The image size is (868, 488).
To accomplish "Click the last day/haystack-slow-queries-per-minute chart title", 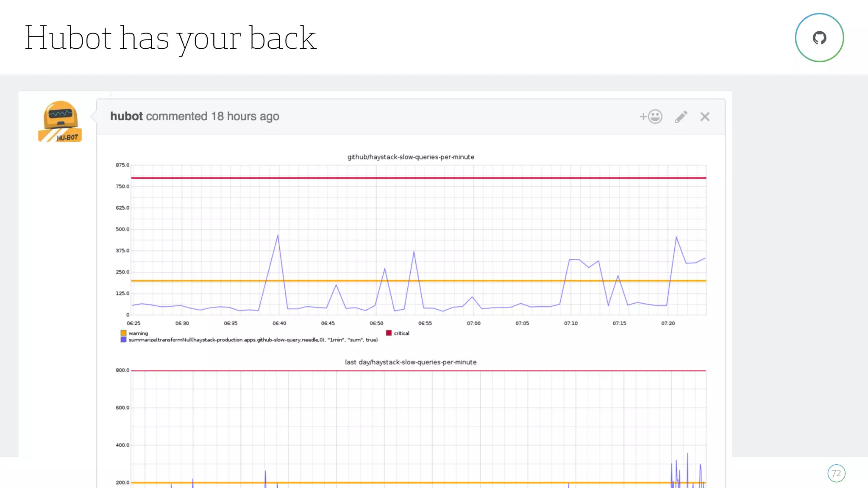I will click(x=410, y=362).
